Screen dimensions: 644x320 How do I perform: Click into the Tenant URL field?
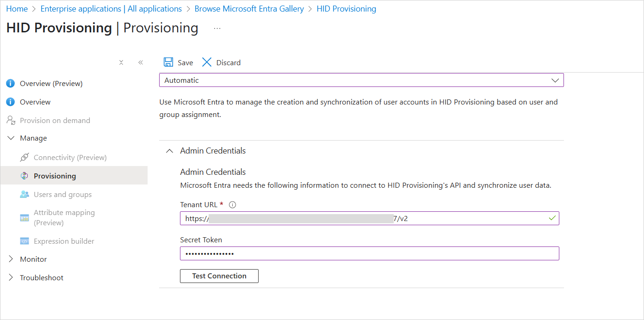point(370,218)
